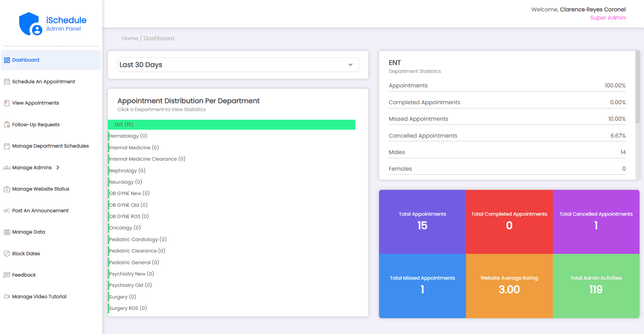Click the Home breadcrumb link

[x=130, y=38]
